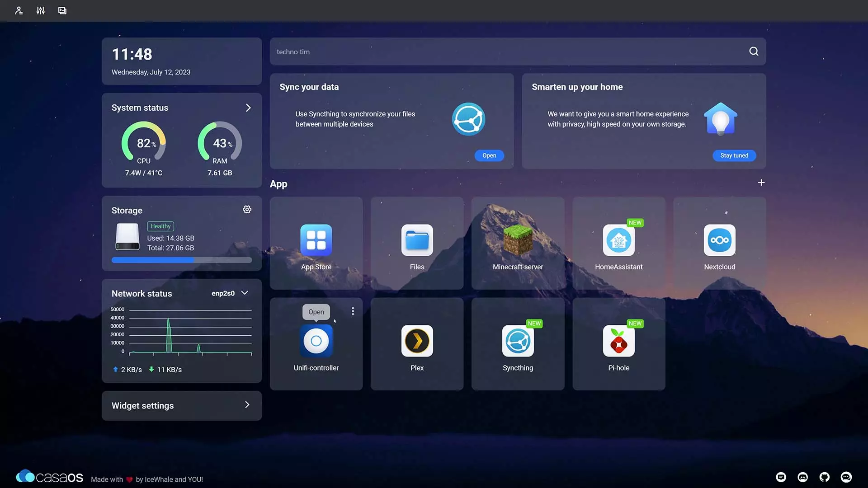Open the Files app

417,240
